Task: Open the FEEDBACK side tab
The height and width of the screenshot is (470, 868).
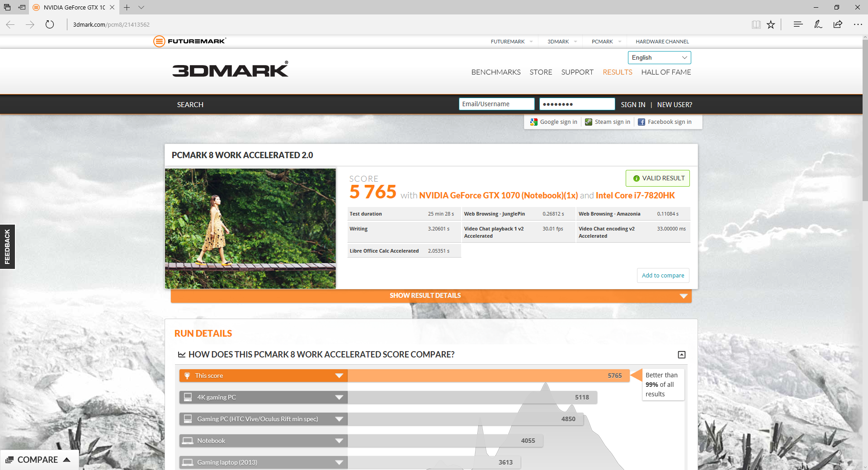Action: [x=7, y=247]
